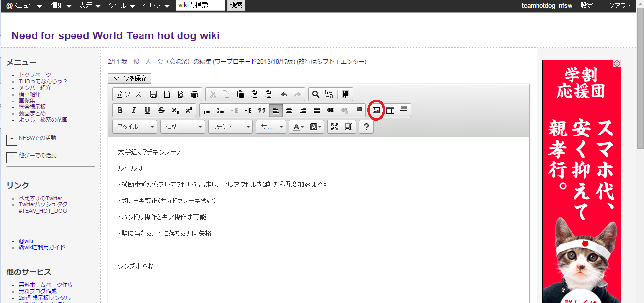The width and height of the screenshot is (644, 303).
Task: Expand the NFSWでの活動 section
Action: (12, 140)
